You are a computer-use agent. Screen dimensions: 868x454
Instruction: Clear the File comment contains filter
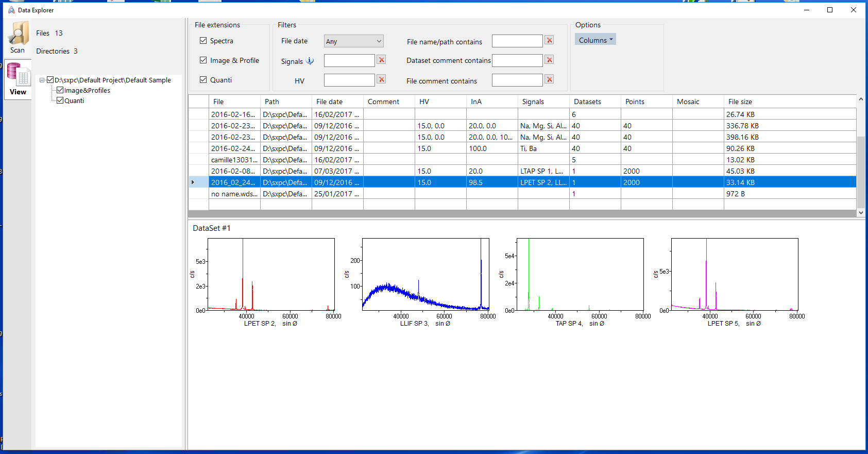coord(549,79)
